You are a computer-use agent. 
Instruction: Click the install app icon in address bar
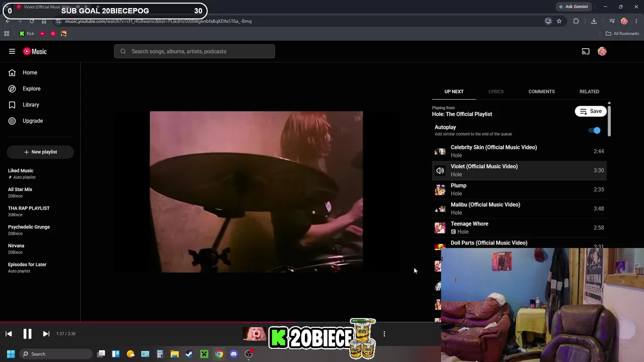pyautogui.click(x=548, y=21)
